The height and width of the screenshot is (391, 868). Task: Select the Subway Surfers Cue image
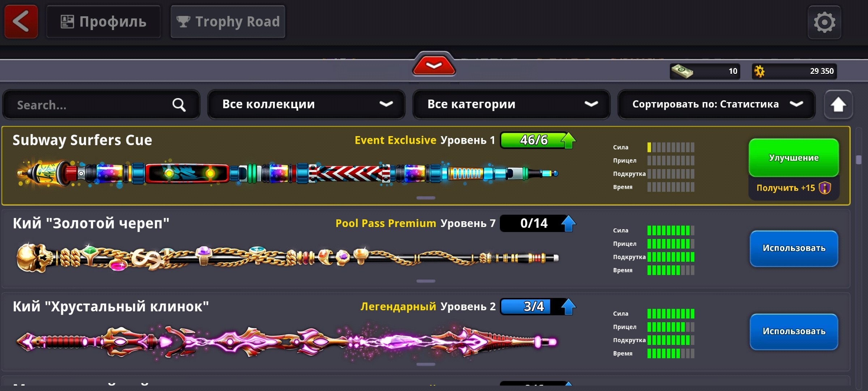coord(288,174)
